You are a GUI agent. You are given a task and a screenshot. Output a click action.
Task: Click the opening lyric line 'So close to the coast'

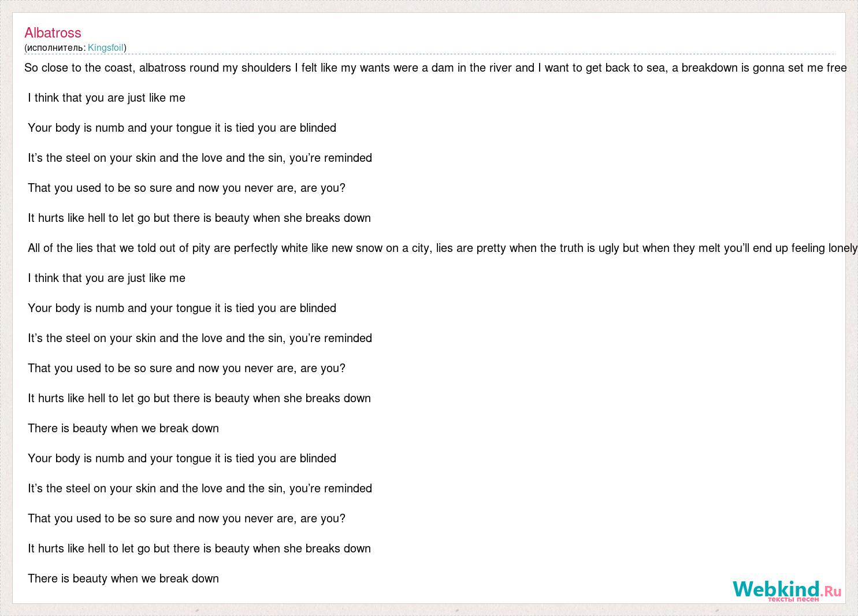pos(436,68)
